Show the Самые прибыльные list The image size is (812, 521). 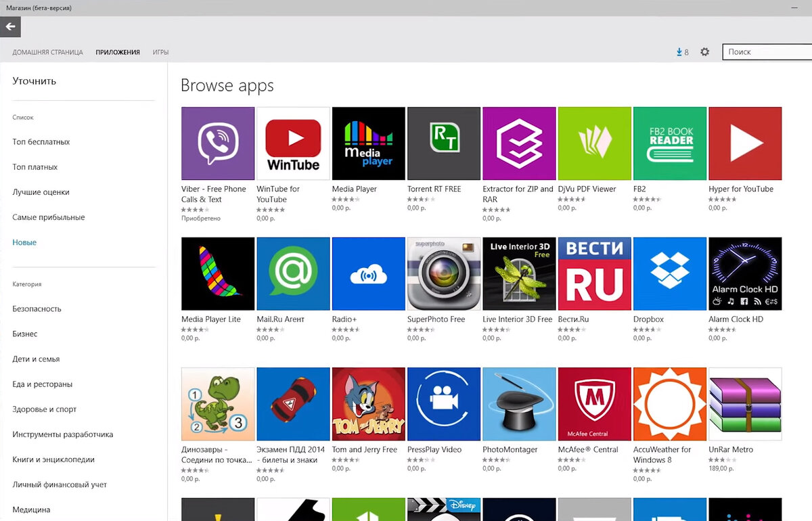click(49, 217)
